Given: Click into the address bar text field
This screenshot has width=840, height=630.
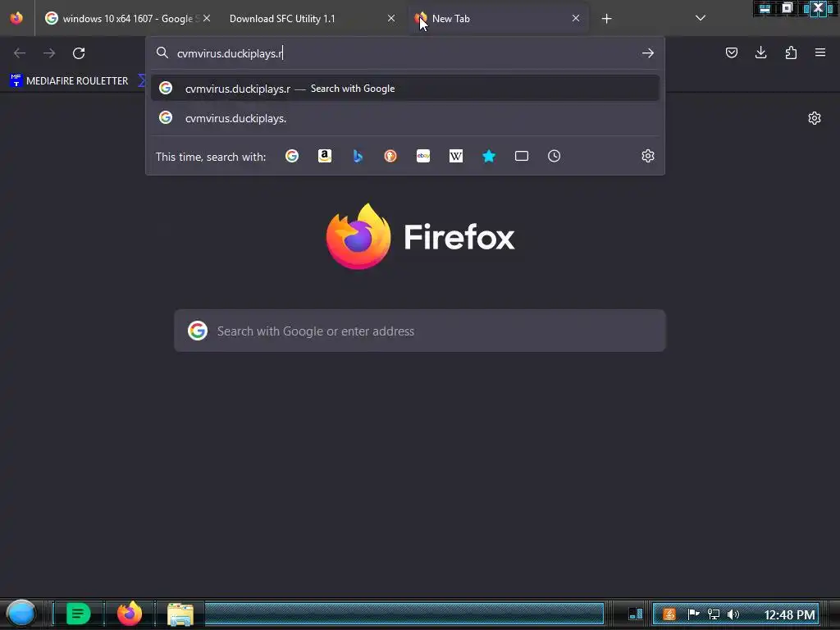Looking at the screenshot, I should pos(404,53).
